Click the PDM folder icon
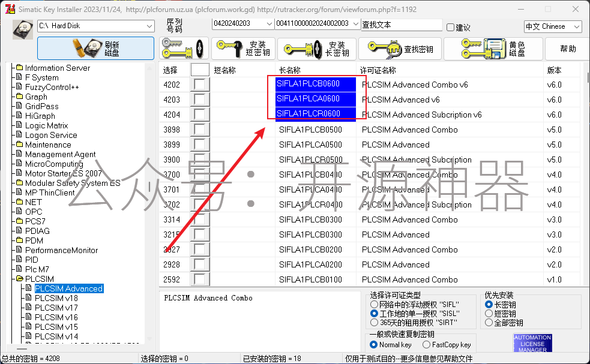Screen dimensions: 590x364 coord(20,240)
